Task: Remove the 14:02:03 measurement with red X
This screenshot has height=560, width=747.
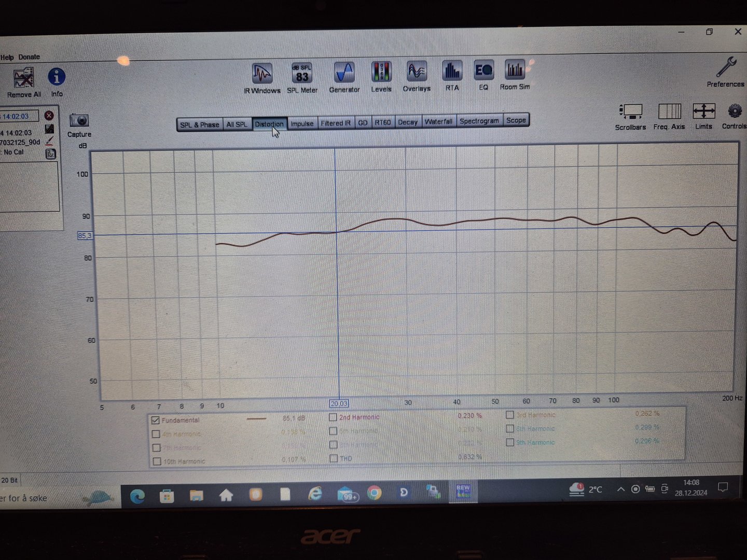Action: click(x=49, y=116)
